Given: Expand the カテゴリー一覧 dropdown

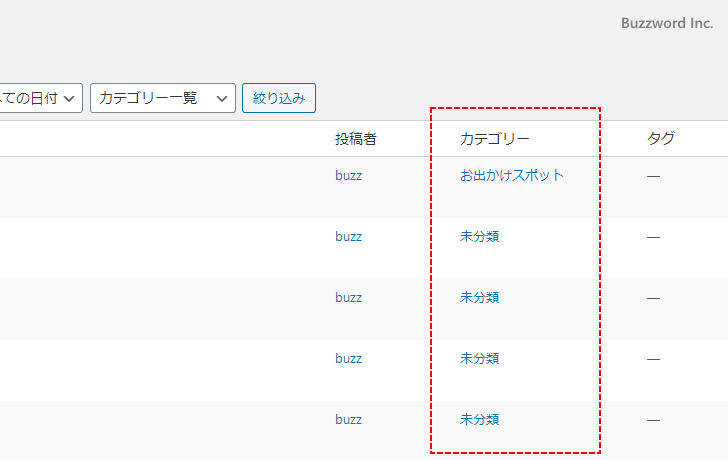Looking at the screenshot, I should 162,98.
